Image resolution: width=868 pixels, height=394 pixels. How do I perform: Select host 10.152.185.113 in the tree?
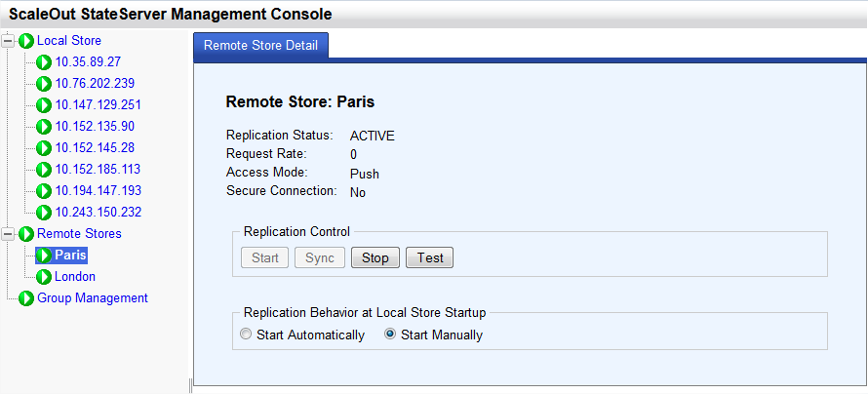tap(98, 170)
